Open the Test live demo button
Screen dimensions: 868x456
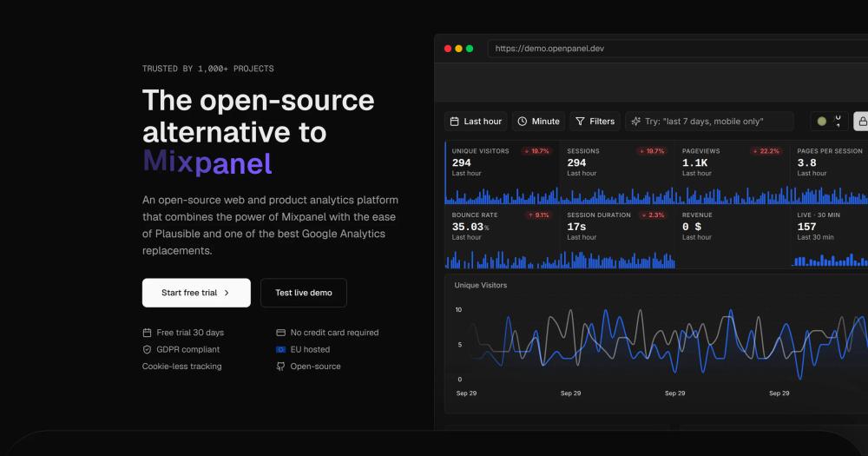[303, 293]
